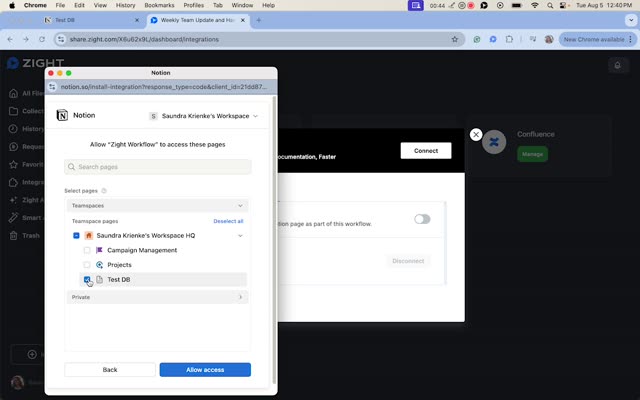Click the Notion popup site info icon
The height and width of the screenshot is (400, 640).
tap(52, 87)
